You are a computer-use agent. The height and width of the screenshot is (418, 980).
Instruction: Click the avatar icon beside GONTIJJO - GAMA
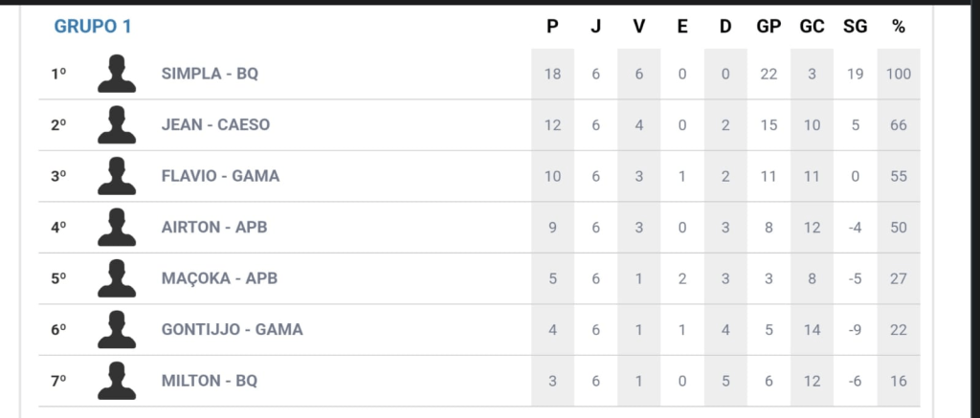(117, 329)
